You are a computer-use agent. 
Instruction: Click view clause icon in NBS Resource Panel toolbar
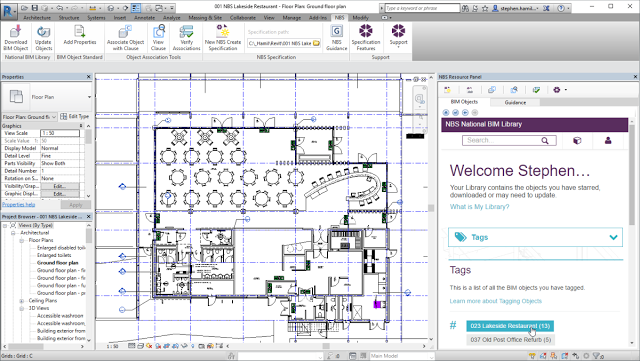click(x=514, y=90)
